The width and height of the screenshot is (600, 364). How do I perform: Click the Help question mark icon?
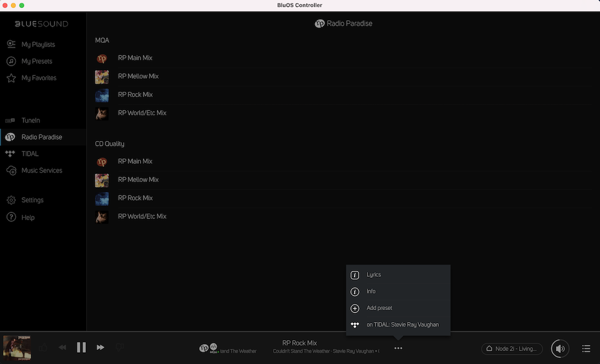(11, 217)
